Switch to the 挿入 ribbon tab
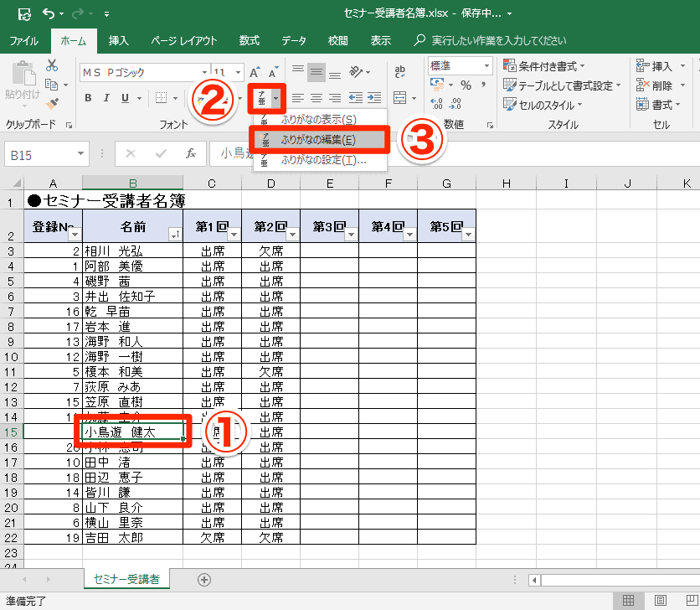Viewport: 700px width, 610px height. [119, 40]
